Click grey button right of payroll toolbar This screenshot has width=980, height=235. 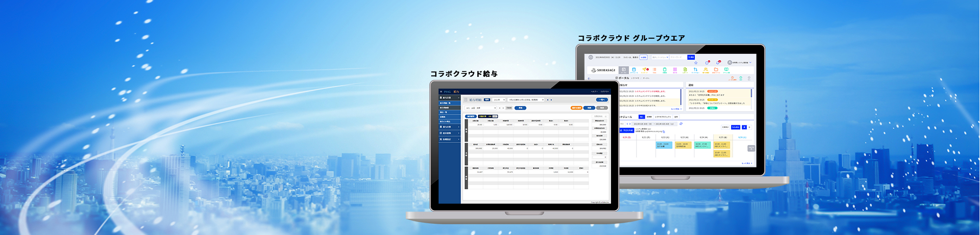602,108
